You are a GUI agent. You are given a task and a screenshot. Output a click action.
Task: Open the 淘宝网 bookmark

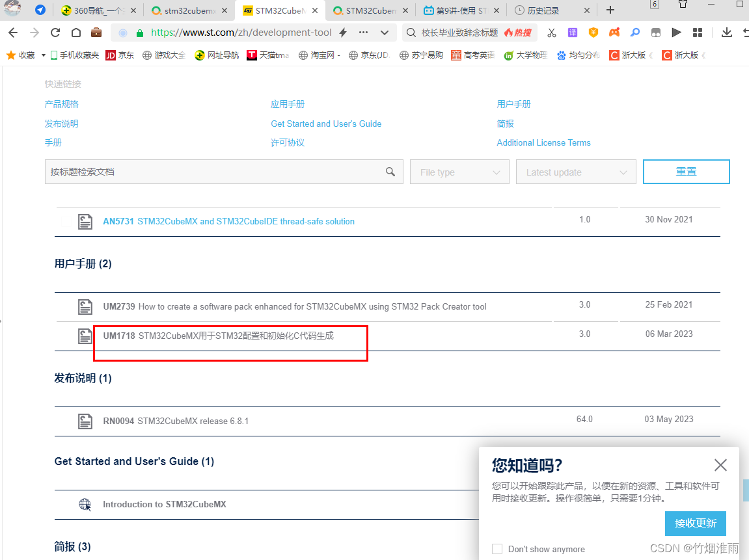pyautogui.click(x=319, y=55)
